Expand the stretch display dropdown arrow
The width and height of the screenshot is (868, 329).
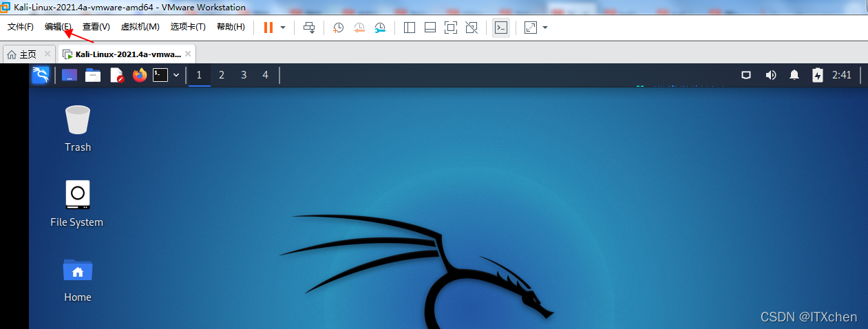point(545,28)
